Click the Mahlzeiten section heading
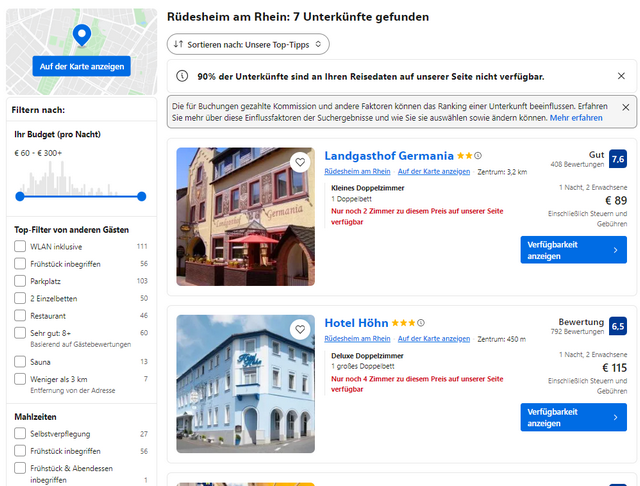The width and height of the screenshot is (640, 486). [36, 417]
